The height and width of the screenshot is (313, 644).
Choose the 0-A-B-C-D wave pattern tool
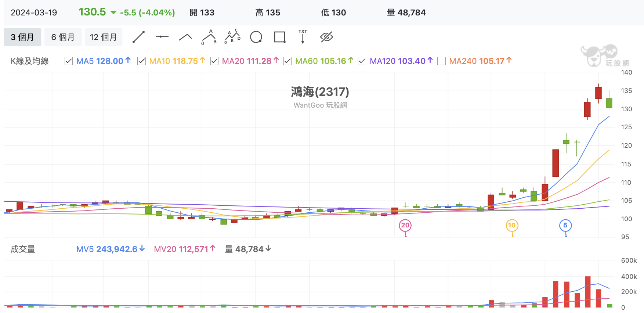pos(232,37)
